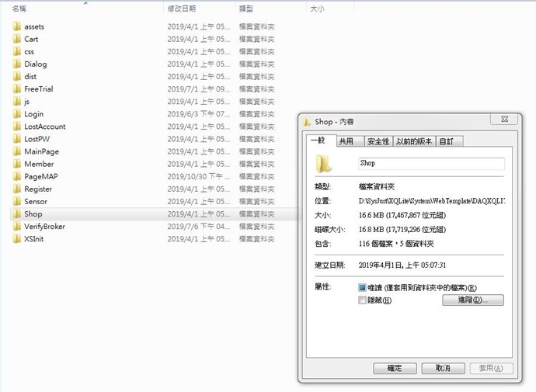Select the Register folder name
The width and height of the screenshot is (536, 392).
38,189
